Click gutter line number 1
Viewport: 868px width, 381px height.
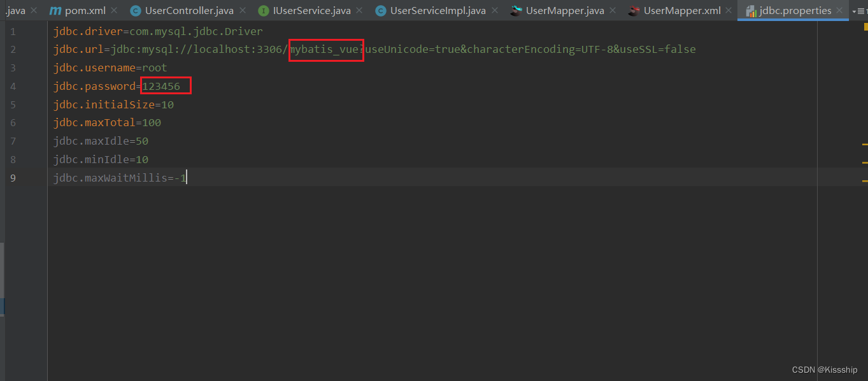(x=13, y=31)
